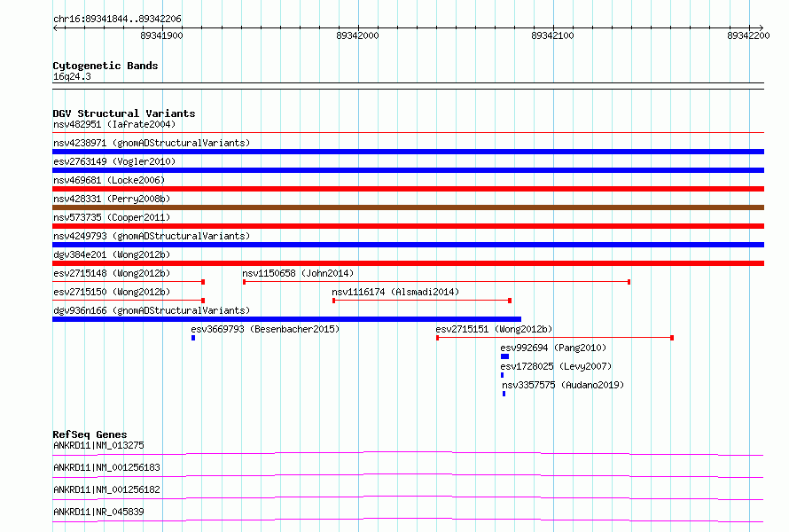Image resolution: width=789 pixels, height=532 pixels.
Task: Select the ANKRD11|NM_013275 gene label
Action: click(x=98, y=445)
